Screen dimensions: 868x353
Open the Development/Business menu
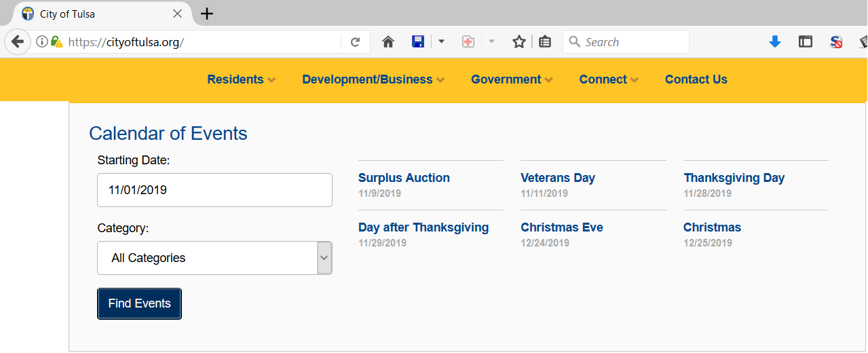click(373, 79)
